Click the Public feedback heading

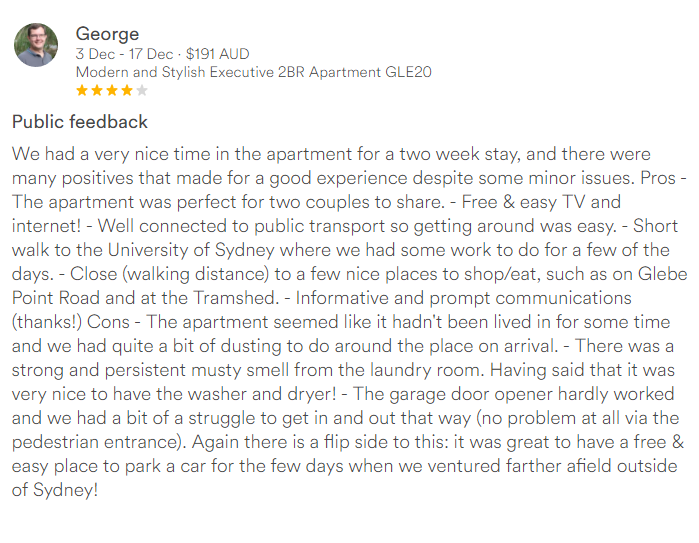[80, 122]
